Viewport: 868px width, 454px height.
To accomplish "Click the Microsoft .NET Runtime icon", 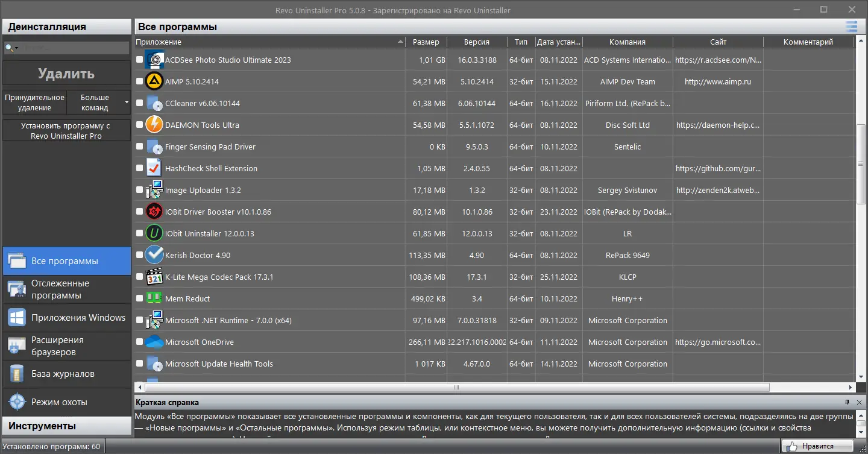I will tap(155, 320).
